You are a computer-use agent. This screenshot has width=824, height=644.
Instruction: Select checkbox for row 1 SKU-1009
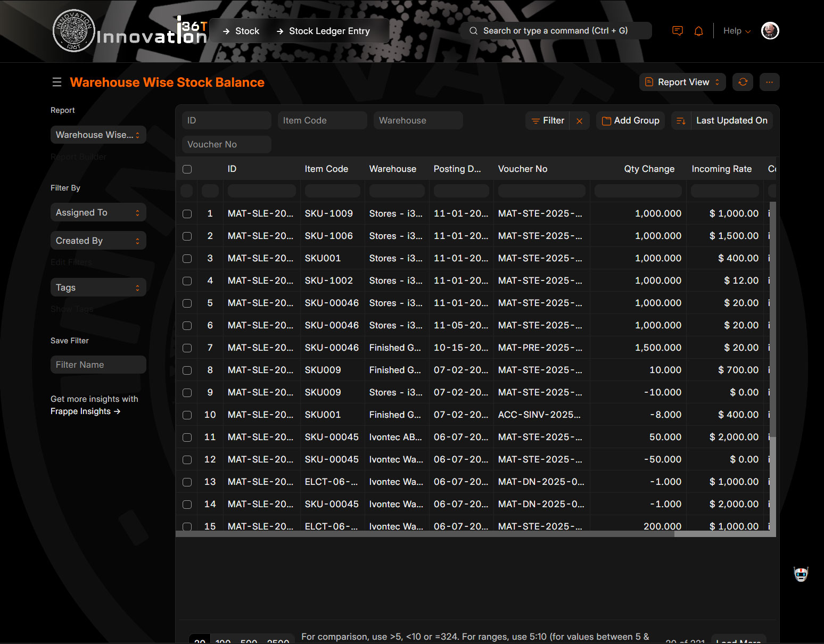point(187,213)
